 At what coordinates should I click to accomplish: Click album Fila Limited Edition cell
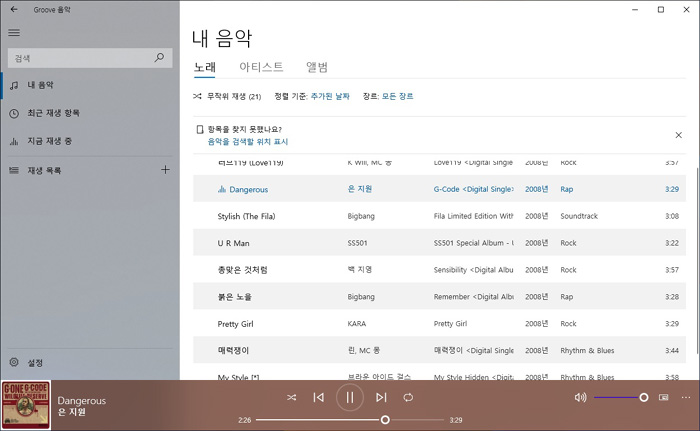474,216
